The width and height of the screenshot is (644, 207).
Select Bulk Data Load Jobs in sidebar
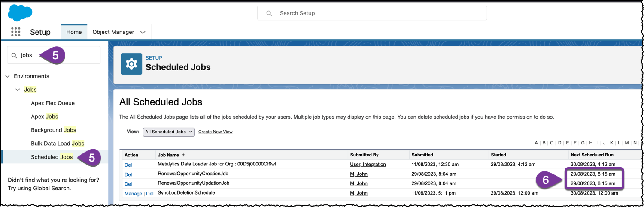pyautogui.click(x=58, y=144)
